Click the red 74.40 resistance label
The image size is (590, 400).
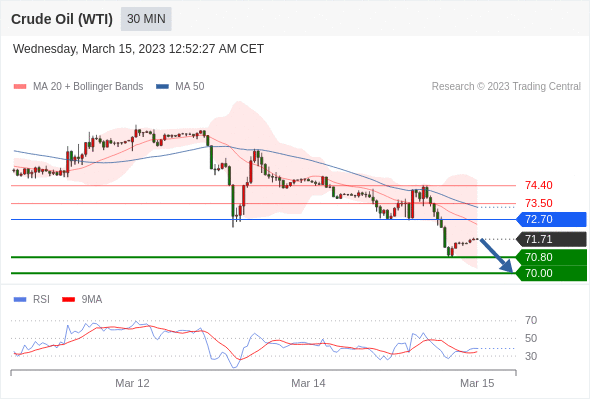(x=539, y=186)
